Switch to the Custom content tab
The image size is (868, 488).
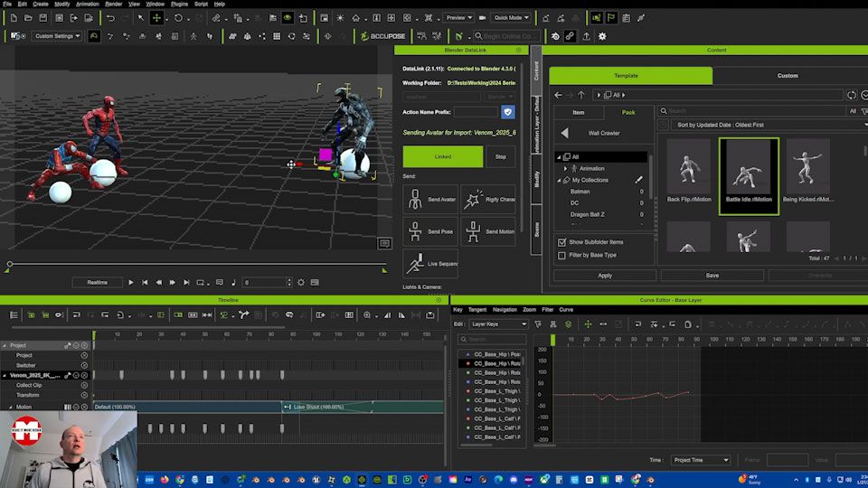pos(788,76)
